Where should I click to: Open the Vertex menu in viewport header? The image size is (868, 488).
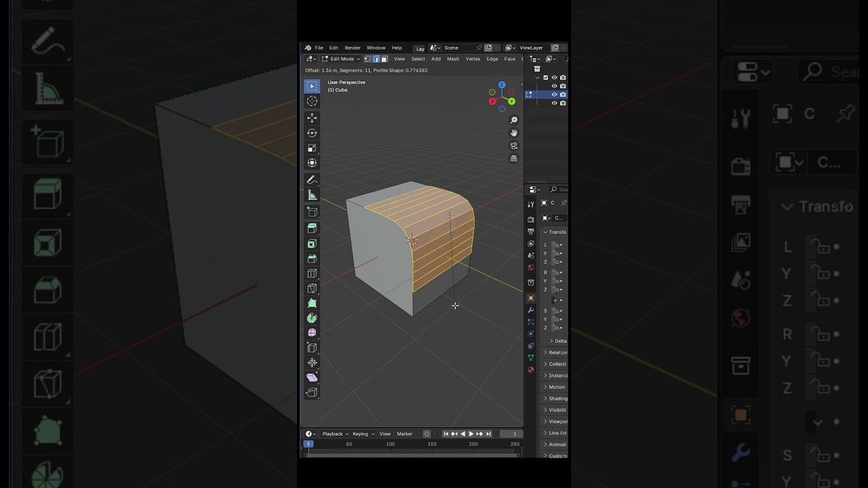tap(473, 59)
